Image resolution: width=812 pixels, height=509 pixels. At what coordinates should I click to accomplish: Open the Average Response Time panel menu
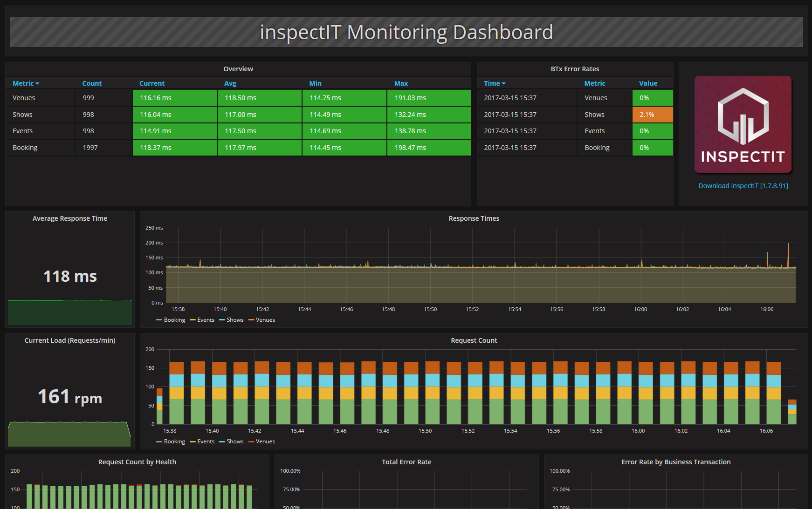[70, 218]
